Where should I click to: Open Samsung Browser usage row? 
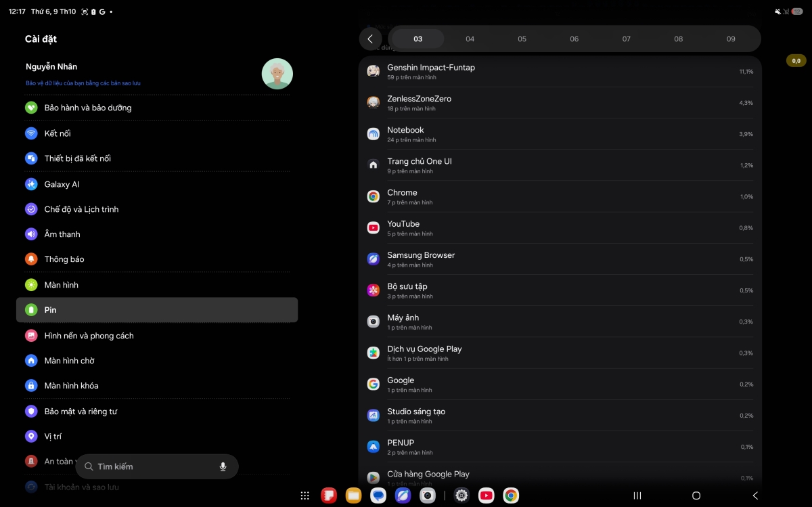tap(560, 259)
